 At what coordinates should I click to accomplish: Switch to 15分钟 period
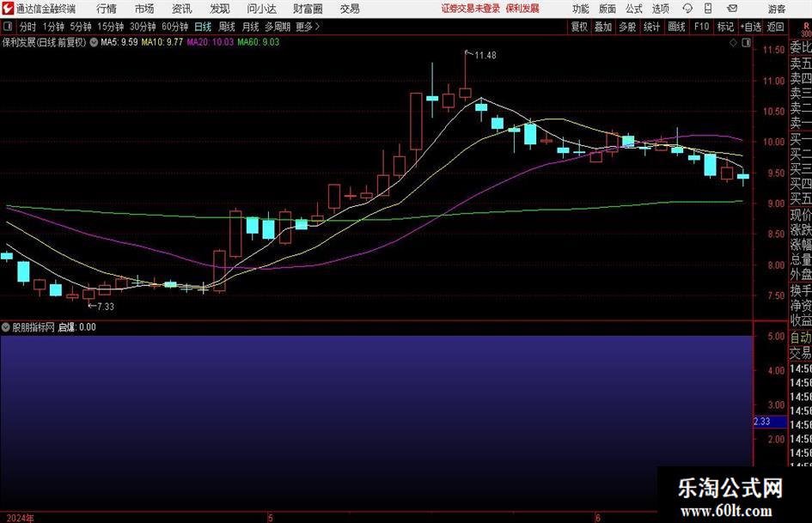point(111,27)
